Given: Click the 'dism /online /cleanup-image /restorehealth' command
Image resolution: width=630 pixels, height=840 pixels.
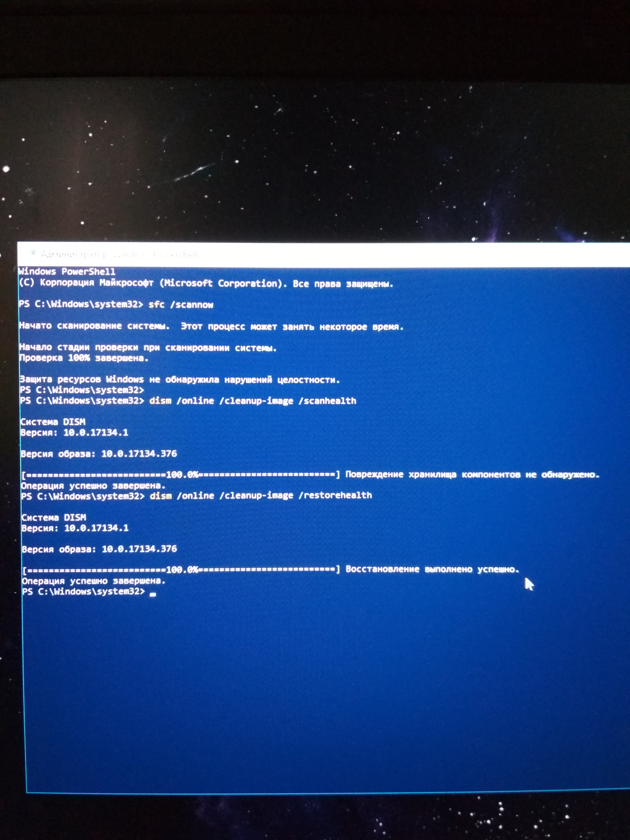Looking at the screenshot, I should [260, 496].
